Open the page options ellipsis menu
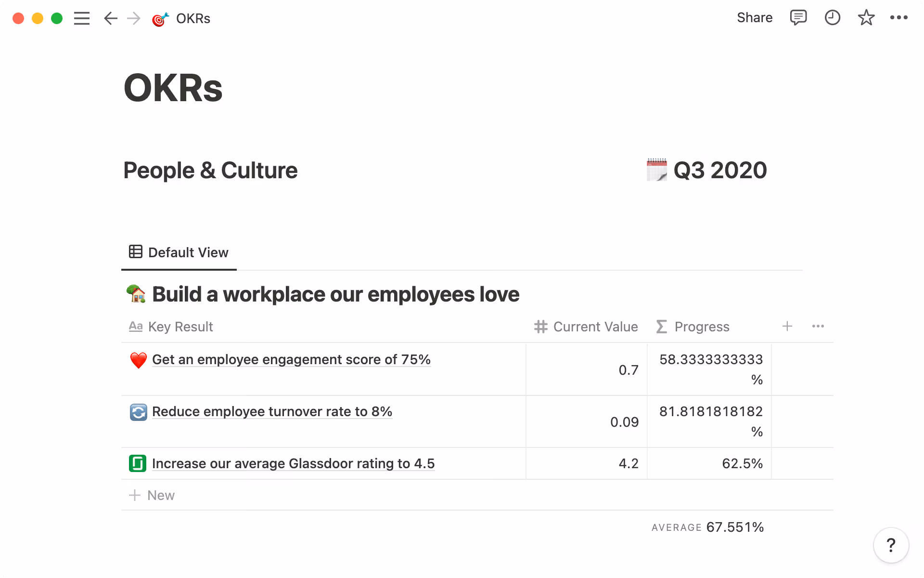 pos(899,18)
